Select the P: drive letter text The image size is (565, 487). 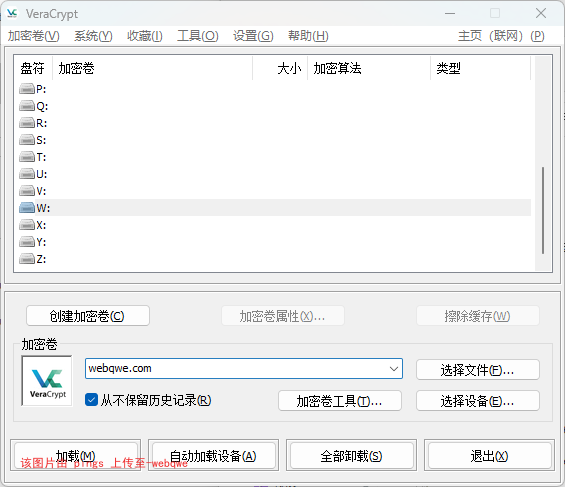click(41, 89)
